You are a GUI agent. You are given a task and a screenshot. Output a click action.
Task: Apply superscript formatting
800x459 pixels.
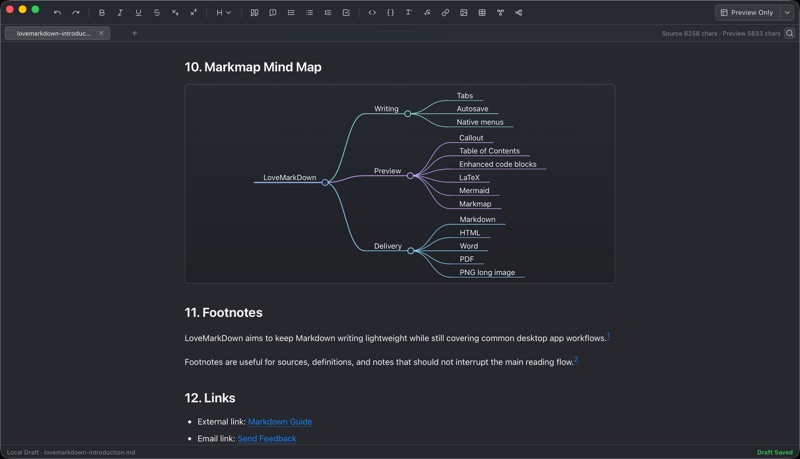[x=193, y=13]
